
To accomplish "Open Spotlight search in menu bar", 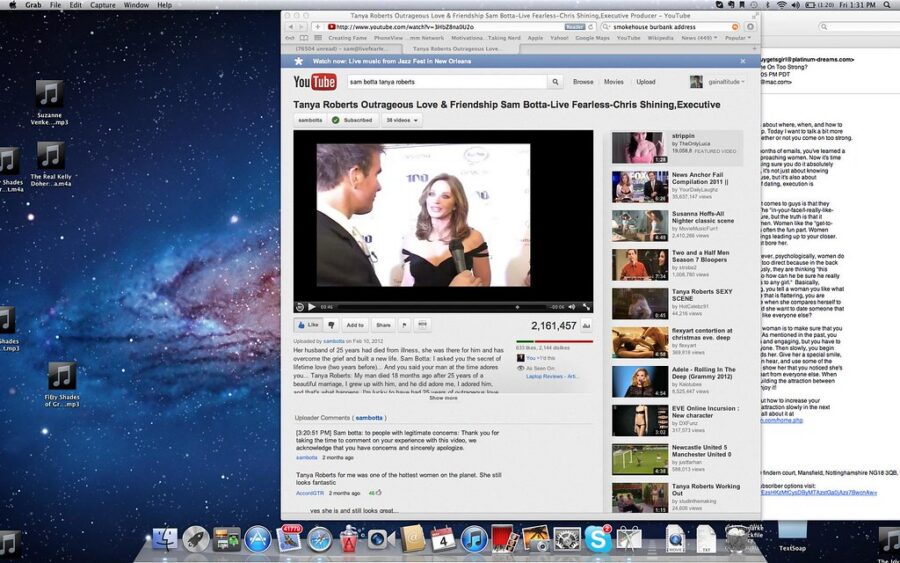I will tap(887, 5).
